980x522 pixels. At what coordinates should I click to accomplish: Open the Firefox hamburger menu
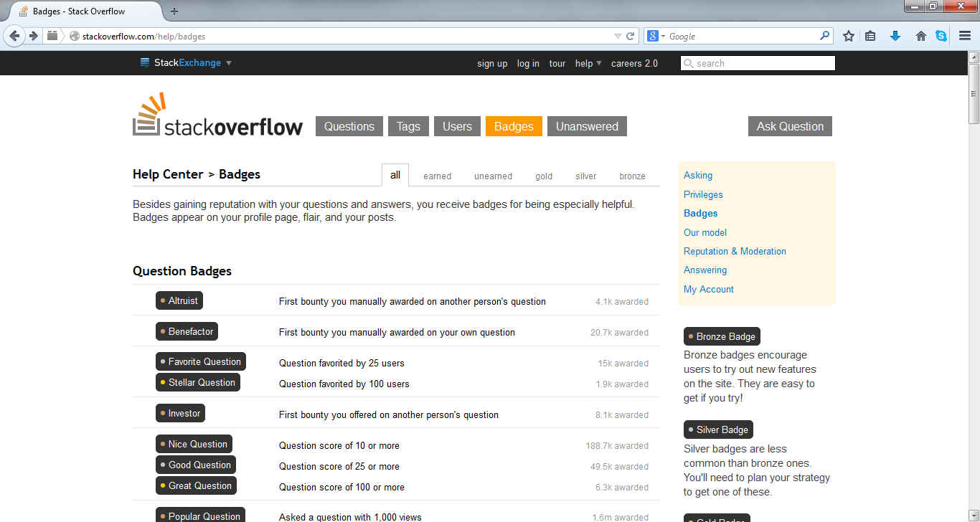pyautogui.click(x=965, y=35)
